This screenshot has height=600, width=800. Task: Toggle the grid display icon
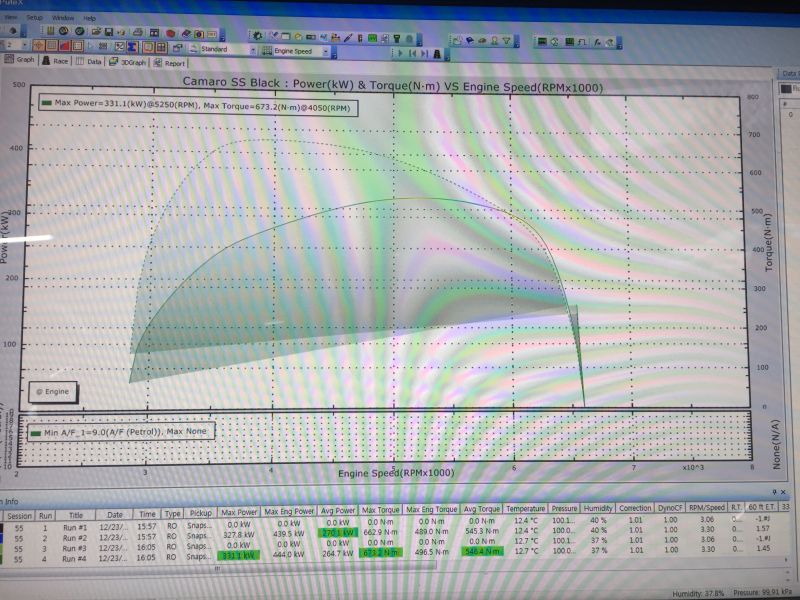[x=51, y=46]
